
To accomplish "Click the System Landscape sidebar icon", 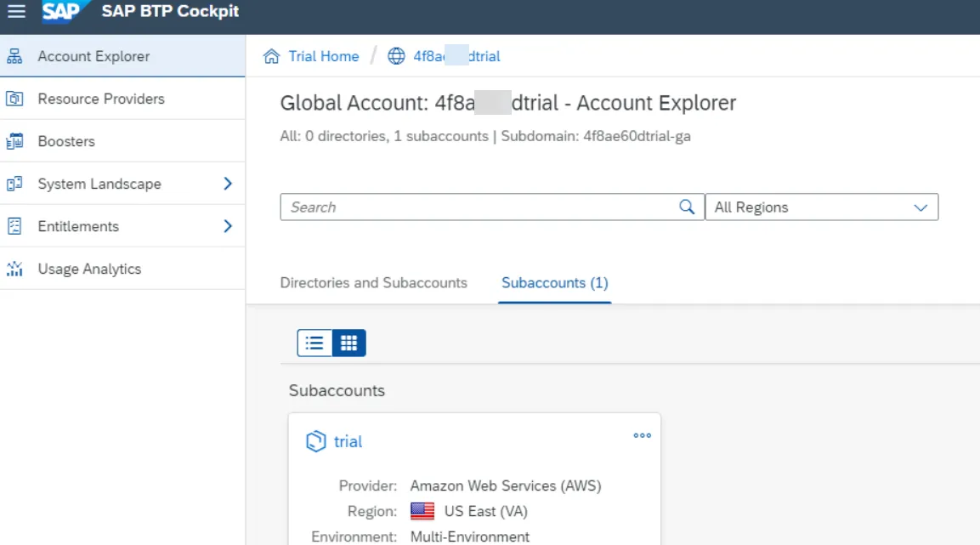I will (x=14, y=184).
